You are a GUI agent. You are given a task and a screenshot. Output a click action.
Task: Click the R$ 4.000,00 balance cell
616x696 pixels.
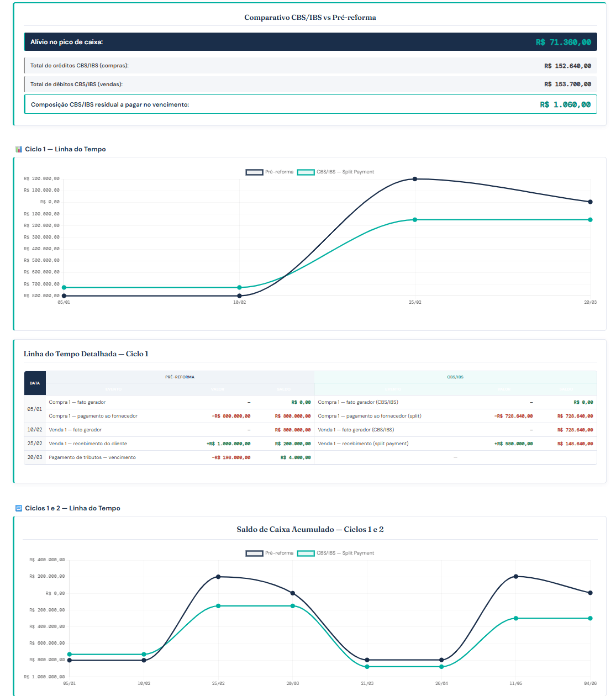(x=296, y=457)
